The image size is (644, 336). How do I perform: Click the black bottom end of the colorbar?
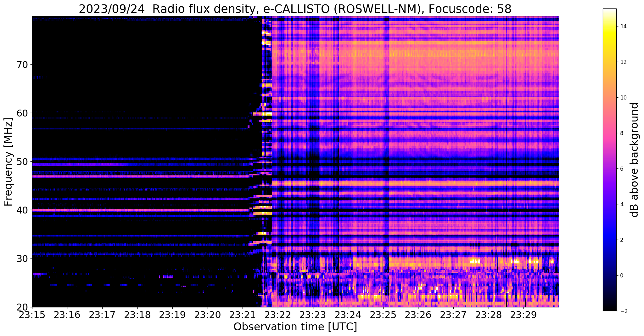click(609, 309)
